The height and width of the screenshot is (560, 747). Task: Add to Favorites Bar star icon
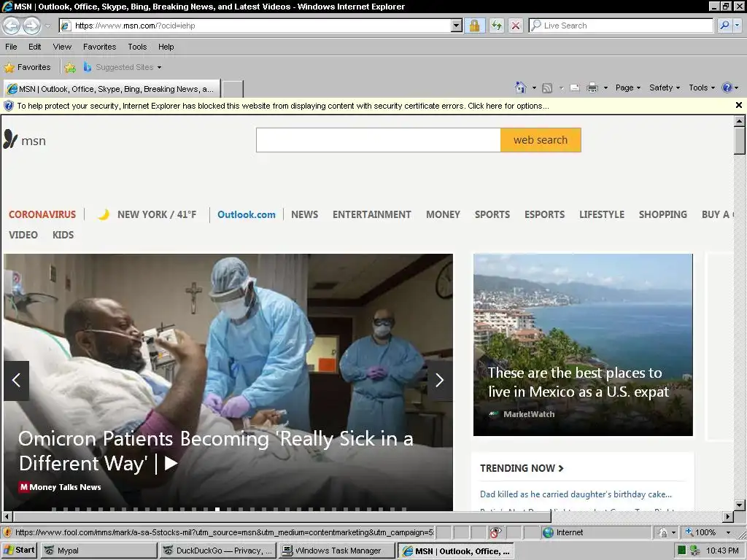(70, 67)
